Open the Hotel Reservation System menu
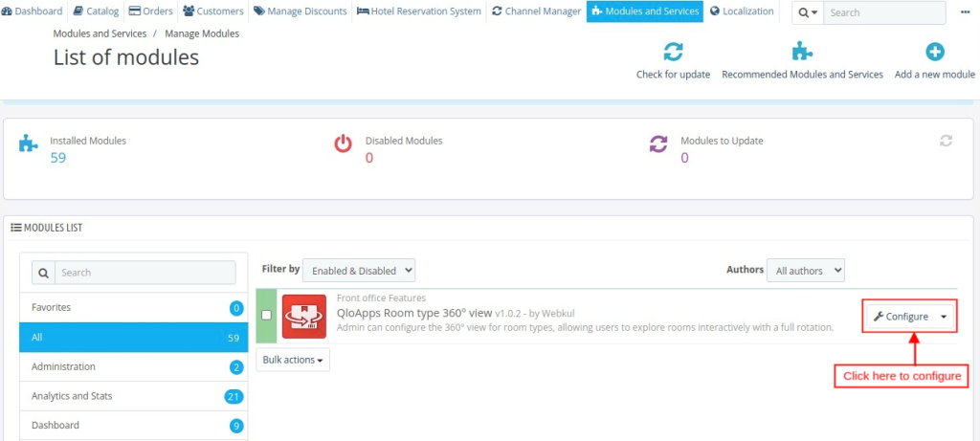980x441 pixels. click(418, 11)
